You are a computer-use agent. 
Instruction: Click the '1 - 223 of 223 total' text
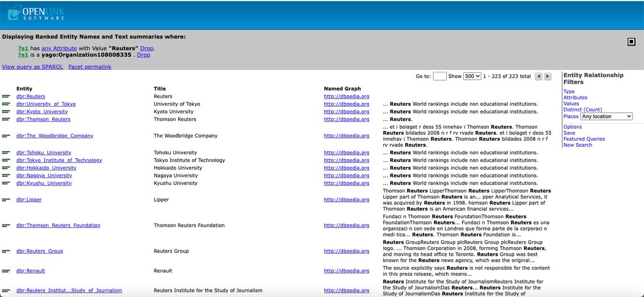coord(507,77)
